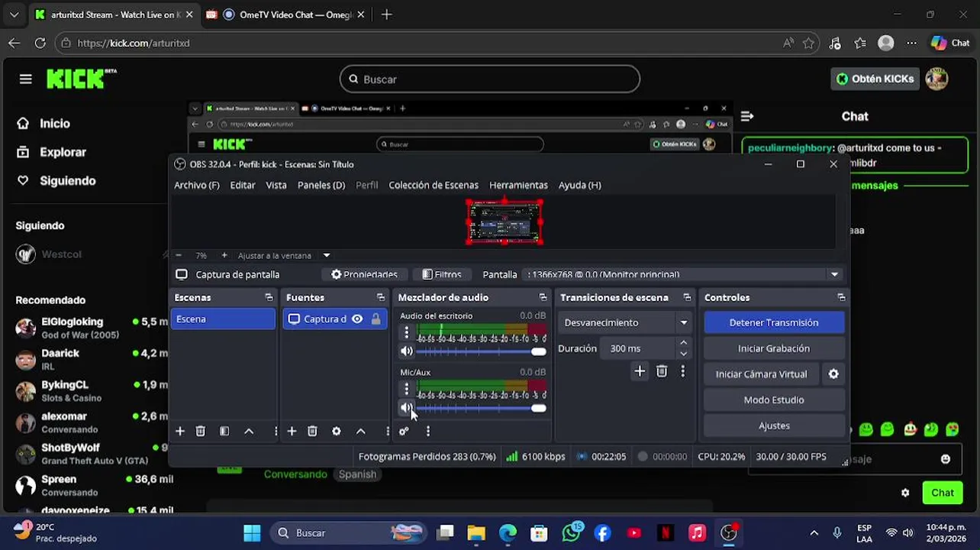Open Audio del escritorio three-dot options
980x550 pixels.
pyautogui.click(x=407, y=333)
